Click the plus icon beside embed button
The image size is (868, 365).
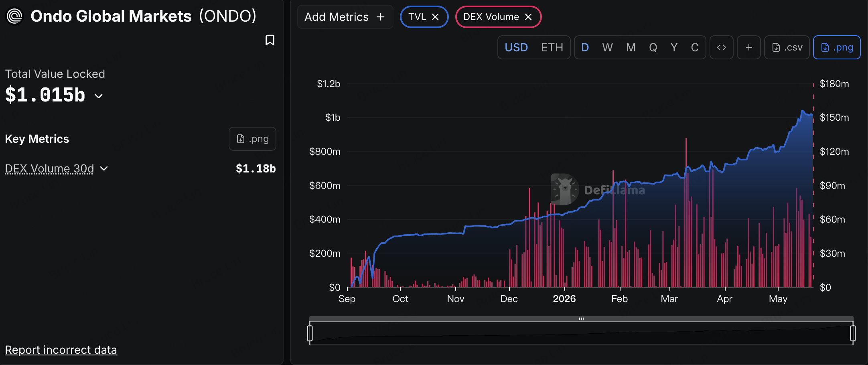point(749,47)
